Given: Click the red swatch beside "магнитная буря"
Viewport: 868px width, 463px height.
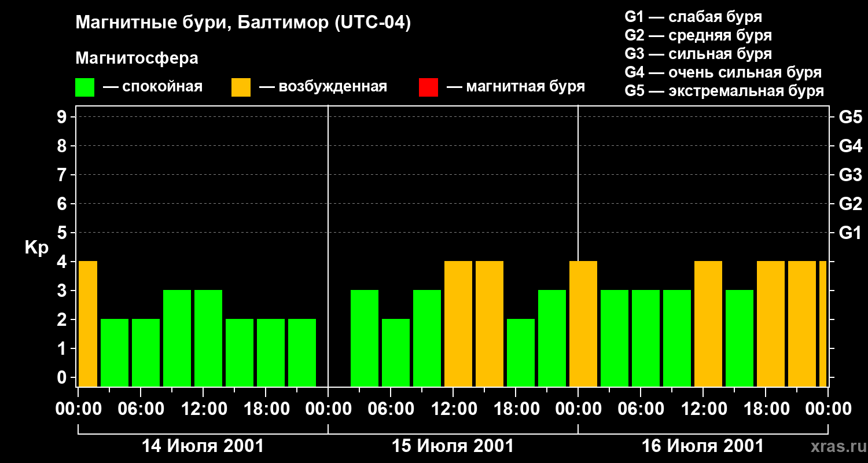Looking at the screenshot, I should [x=428, y=87].
